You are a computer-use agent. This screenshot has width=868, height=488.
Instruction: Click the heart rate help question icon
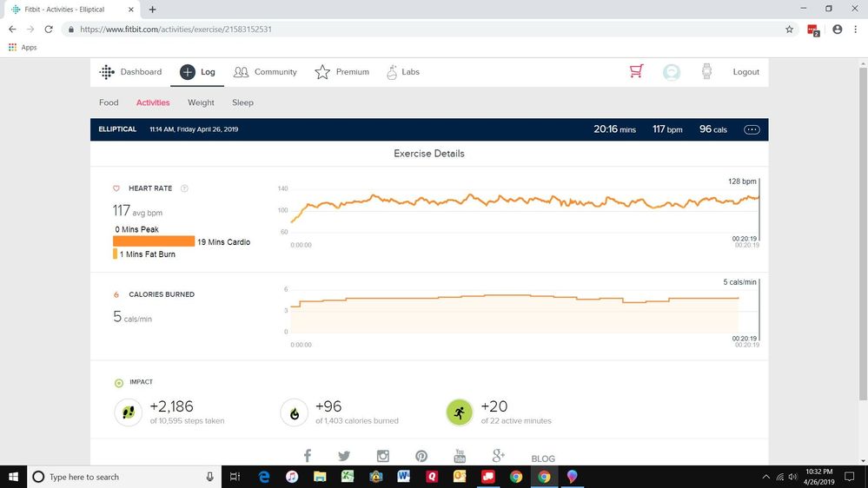[184, 188]
